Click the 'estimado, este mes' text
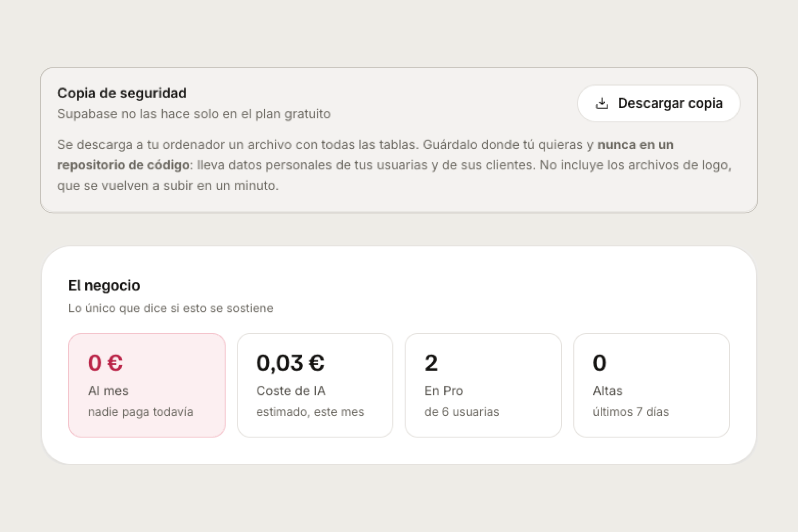The width and height of the screenshot is (798, 532). click(x=310, y=412)
